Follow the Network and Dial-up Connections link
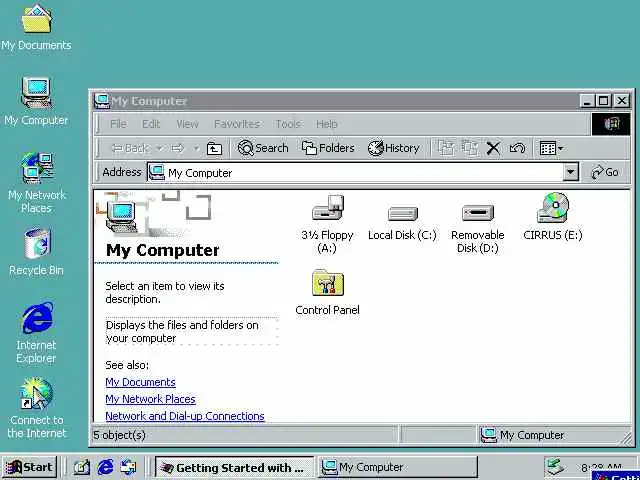This screenshot has height=480, width=640. pyautogui.click(x=184, y=416)
